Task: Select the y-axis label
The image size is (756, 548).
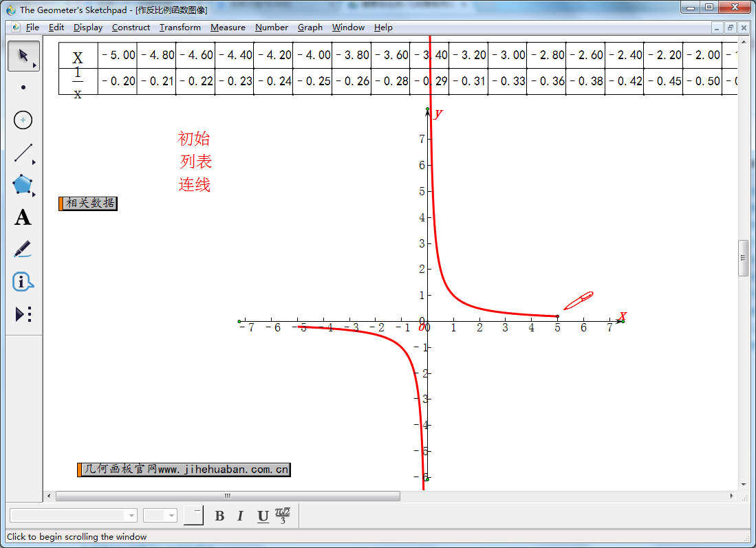Action: click(x=438, y=113)
